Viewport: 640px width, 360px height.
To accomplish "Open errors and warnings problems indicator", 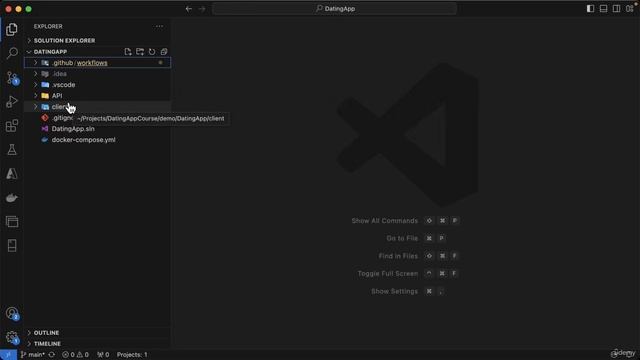I will [76, 355].
